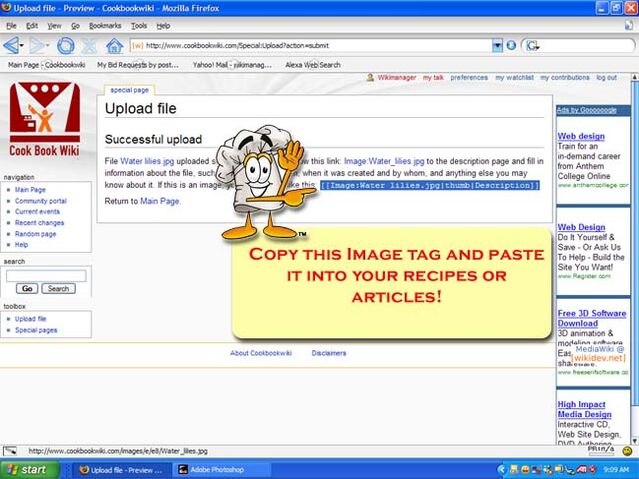Open the View menu
This screenshot has width=639, height=479.
click(54, 26)
